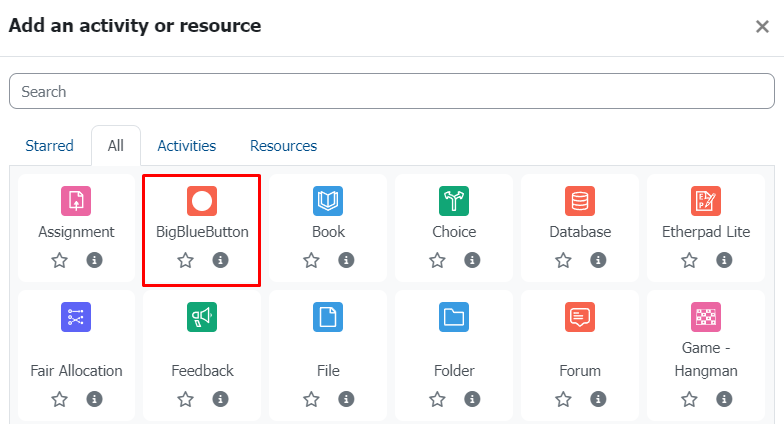
Task: Show info about the Book resource
Action: [346, 260]
